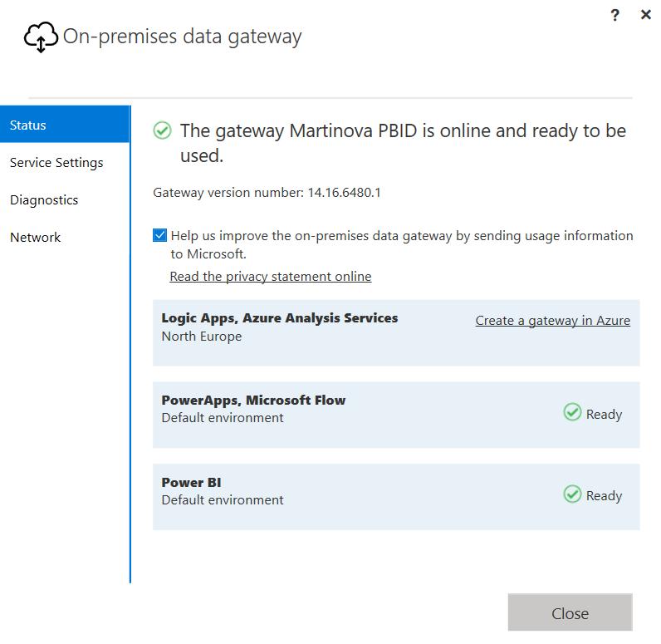Viewport: 661px width, 644px height.
Task: Click the cloud upload gateway logo icon
Action: coord(41,37)
